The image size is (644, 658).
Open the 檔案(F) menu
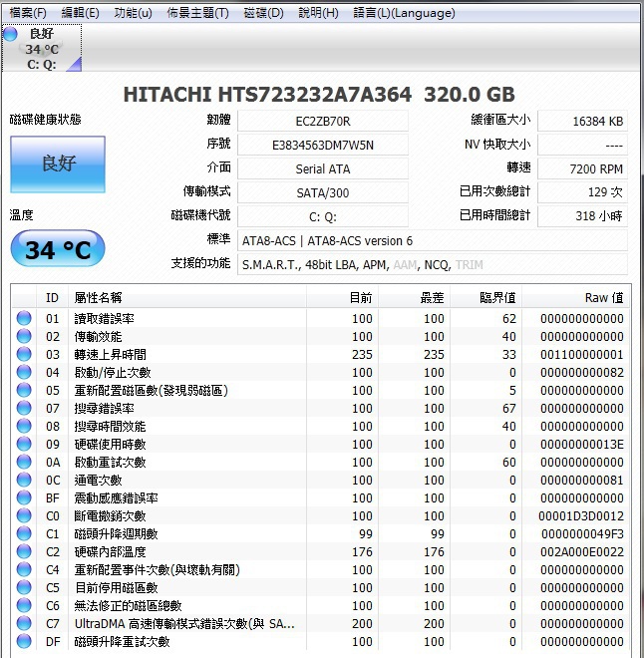[x=28, y=13]
